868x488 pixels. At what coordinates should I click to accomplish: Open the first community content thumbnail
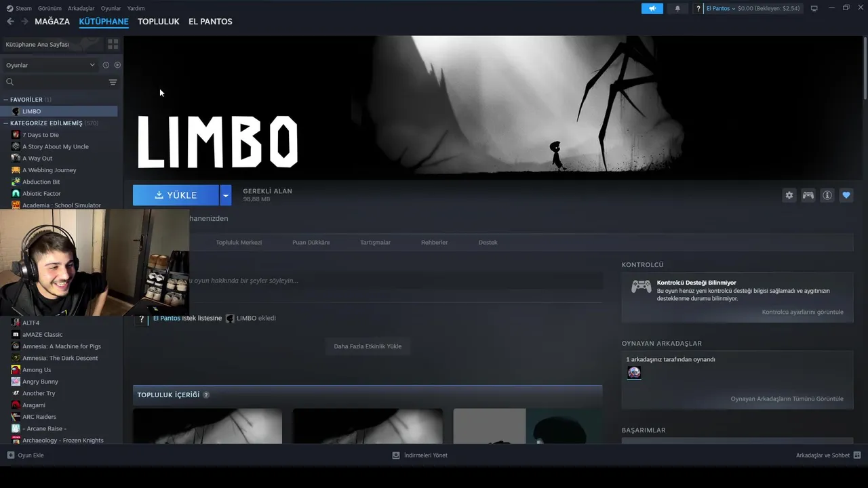tap(208, 426)
